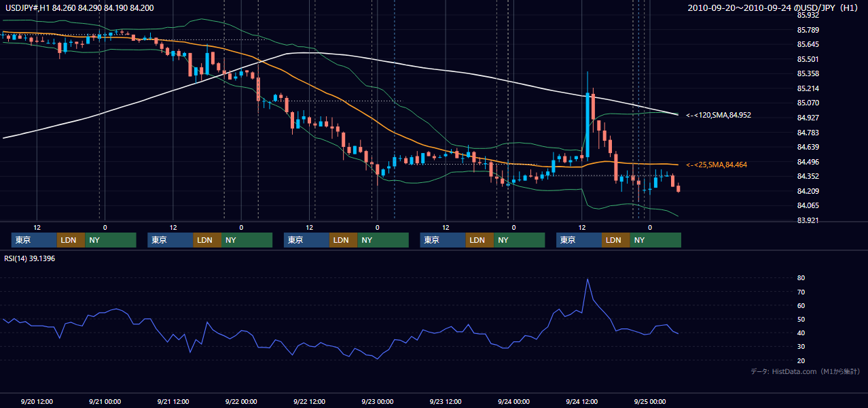Click price axis value 85.932
868x408 pixels.
tap(808, 15)
